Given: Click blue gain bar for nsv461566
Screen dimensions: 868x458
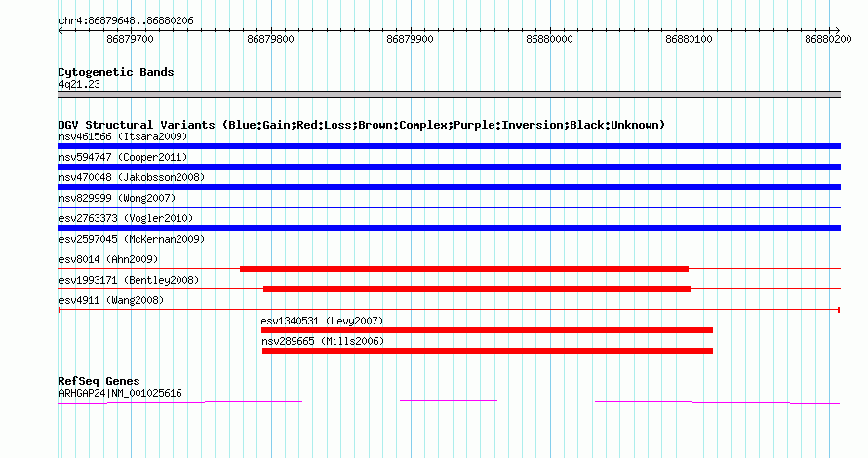Looking at the screenshot, I should tap(449, 146).
